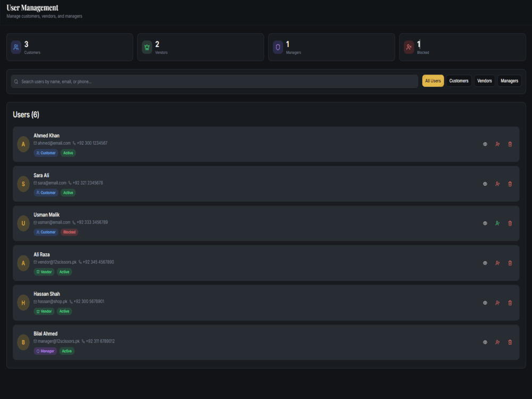The width and height of the screenshot is (532, 399).
Task: Click the search magnifier icon
Action: point(16,81)
